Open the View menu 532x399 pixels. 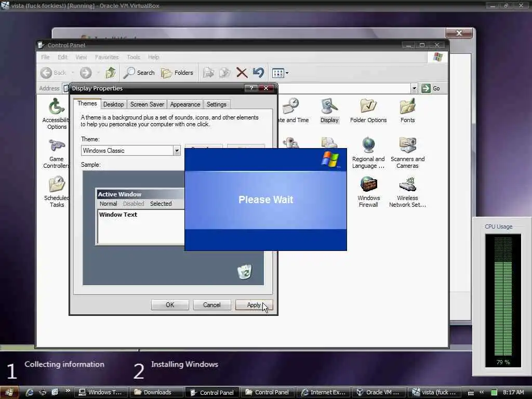coord(81,57)
